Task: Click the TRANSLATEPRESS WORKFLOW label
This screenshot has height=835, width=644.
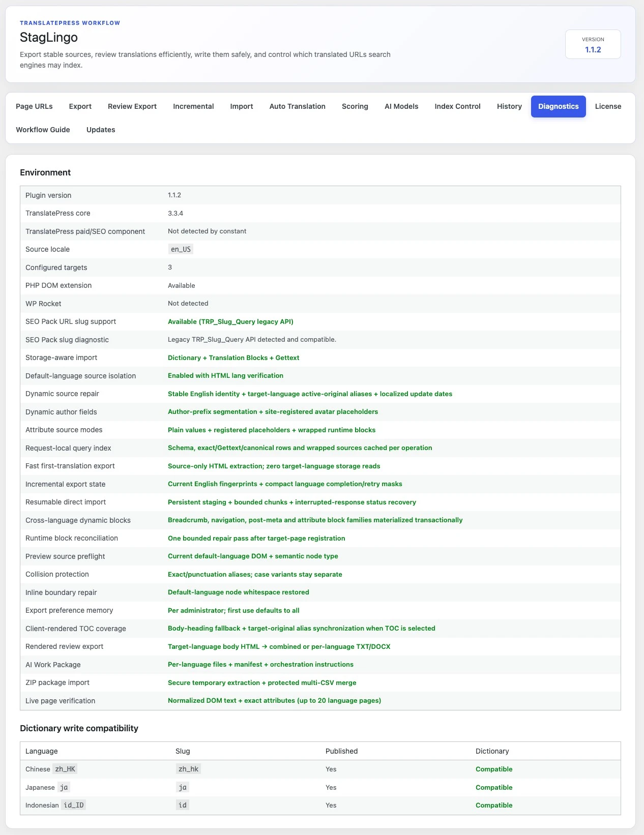Action: pyautogui.click(x=70, y=23)
